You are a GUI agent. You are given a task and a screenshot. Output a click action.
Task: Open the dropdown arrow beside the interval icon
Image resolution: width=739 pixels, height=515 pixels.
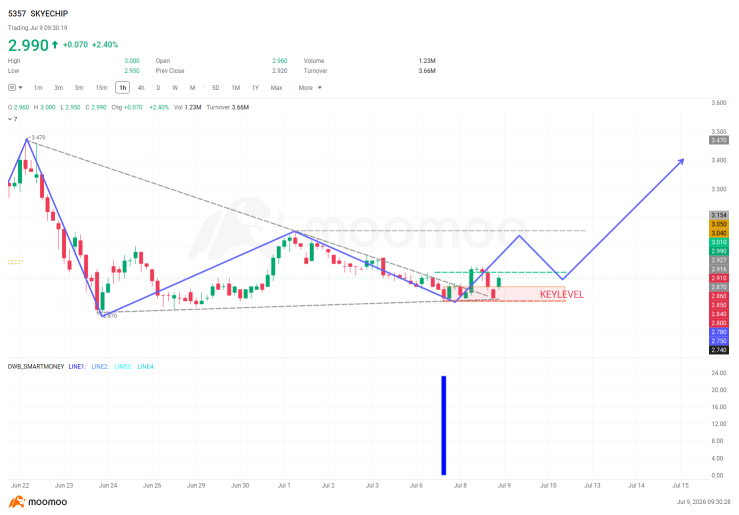tap(20, 88)
